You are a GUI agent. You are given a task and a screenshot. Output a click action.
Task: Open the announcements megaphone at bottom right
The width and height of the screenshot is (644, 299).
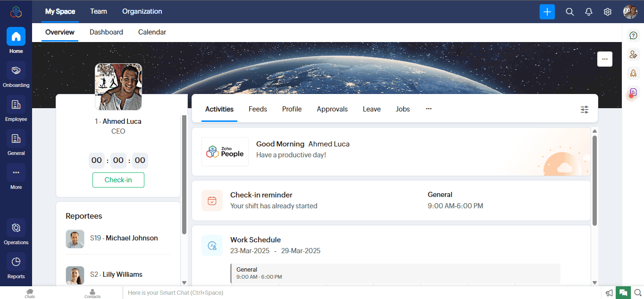tap(609, 293)
